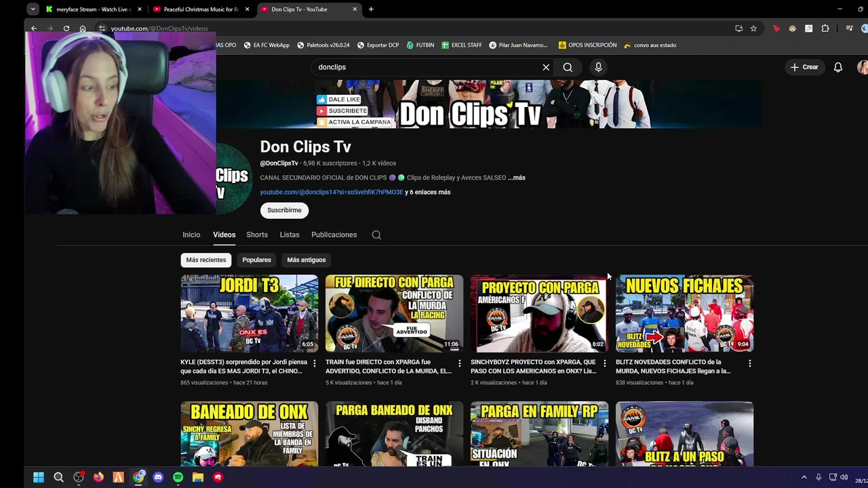Open BANEADO DE ONX thumbnail
Screen dimensions: 868x488
click(250, 434)
